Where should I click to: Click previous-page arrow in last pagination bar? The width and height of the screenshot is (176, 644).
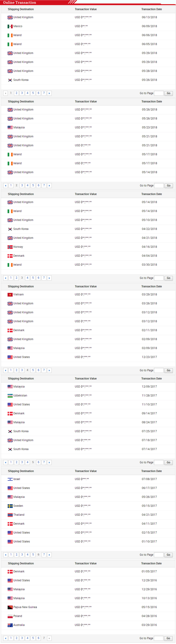tap(6, 638)
